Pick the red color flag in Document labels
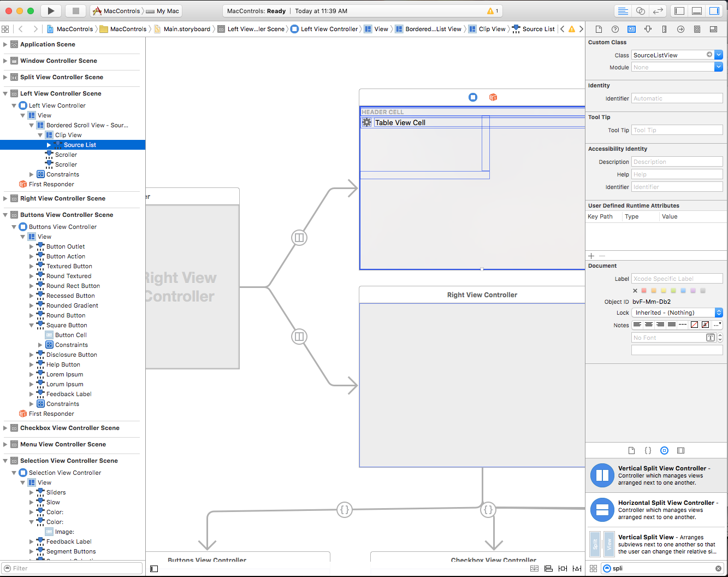This screenshot has width=728, height=577. click(x=643, y=290)
